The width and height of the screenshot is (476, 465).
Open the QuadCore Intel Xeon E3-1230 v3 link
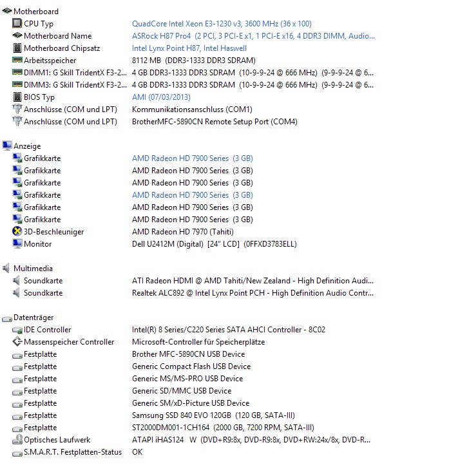222,24
